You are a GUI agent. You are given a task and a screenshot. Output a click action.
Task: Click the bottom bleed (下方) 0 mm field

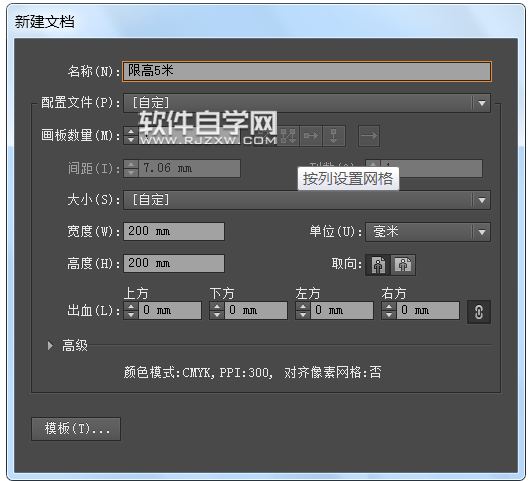coord(256,310)
